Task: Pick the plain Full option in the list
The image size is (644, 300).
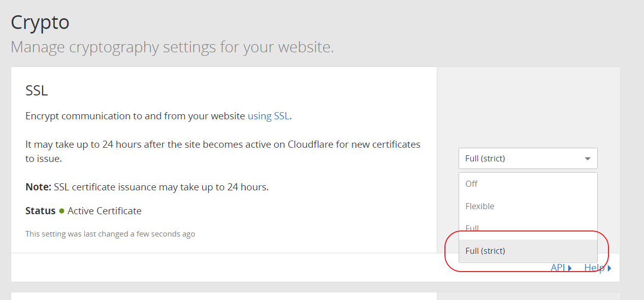Action: coord(472,228)
